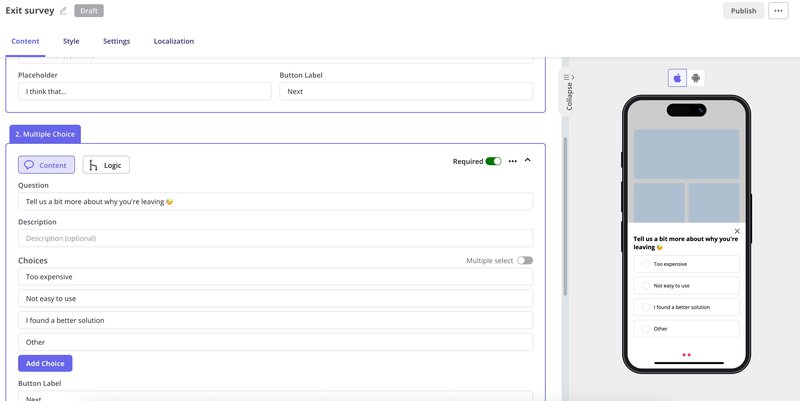800x401 pixels.
Task: Click the Choices section label
Action: point(33,260)
